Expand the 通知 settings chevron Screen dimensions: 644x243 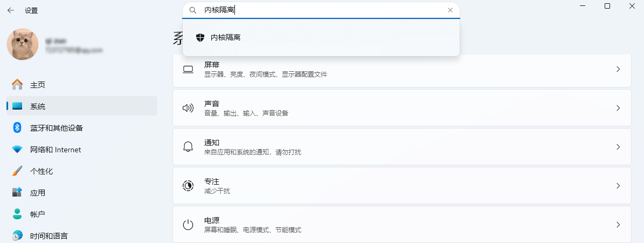pyautogui.click(x=618, y=147)
